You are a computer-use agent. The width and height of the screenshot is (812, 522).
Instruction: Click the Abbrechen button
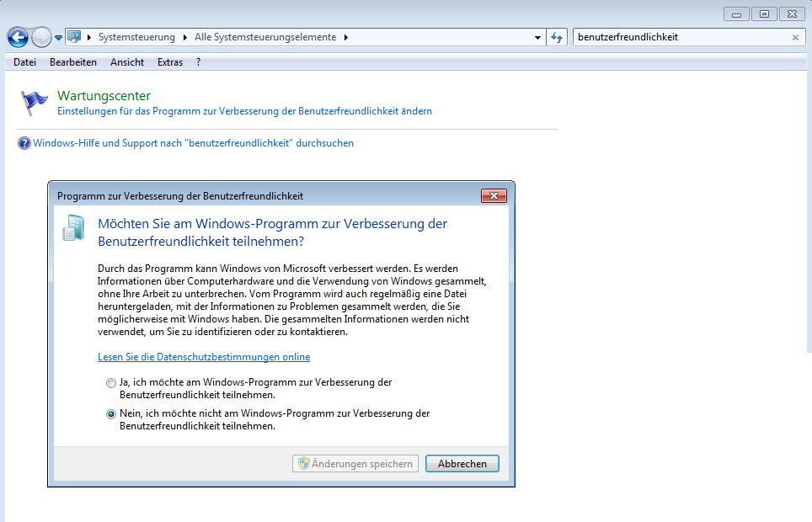click(462, 464)
